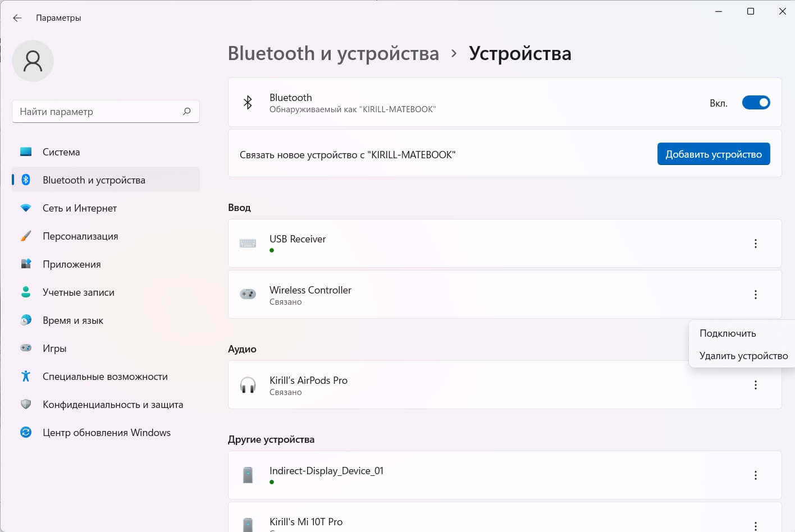
Task: Open Конфиденциальность и защита settings
Action: 26,404
